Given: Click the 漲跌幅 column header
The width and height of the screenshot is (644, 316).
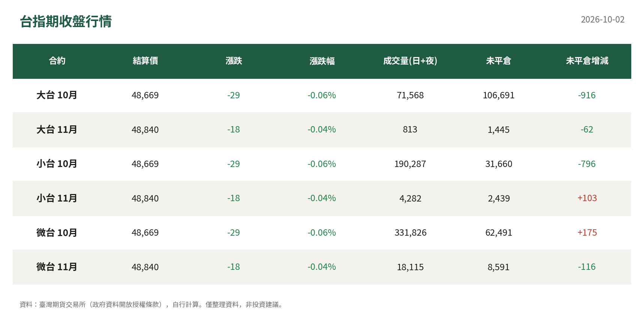Looking at the screenshot, I should (322, 61).
